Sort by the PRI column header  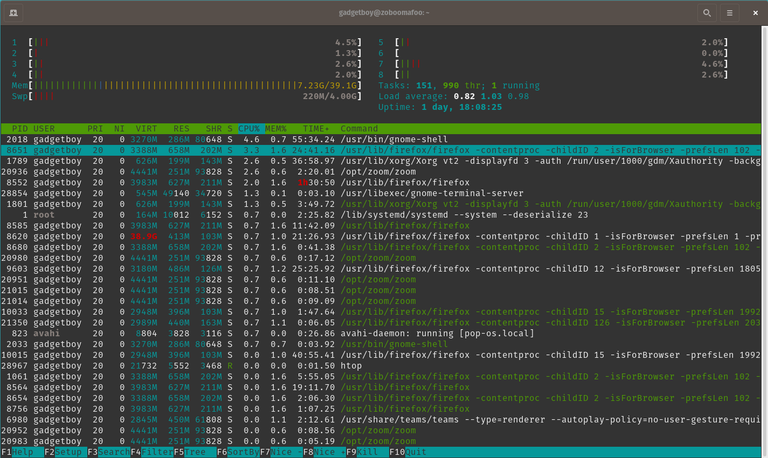pos(95,129)
